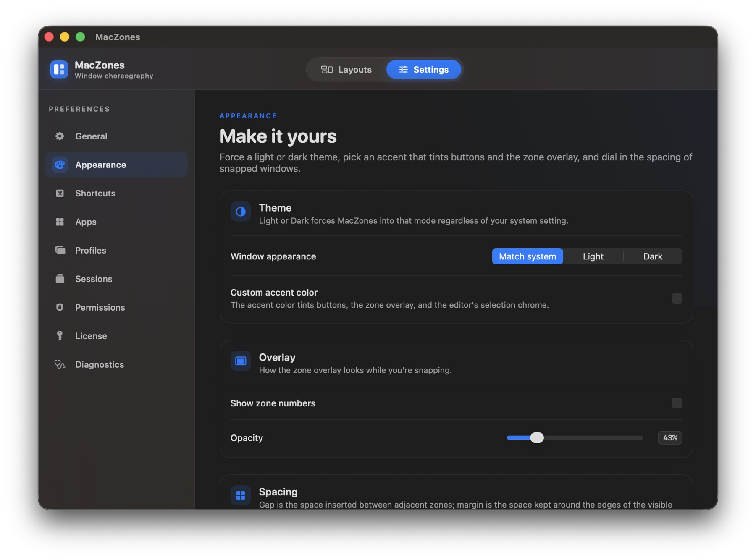Viewport: 756px width, 560px height.
Task: Click the 43% opacity value field
Action: (670, 437)
